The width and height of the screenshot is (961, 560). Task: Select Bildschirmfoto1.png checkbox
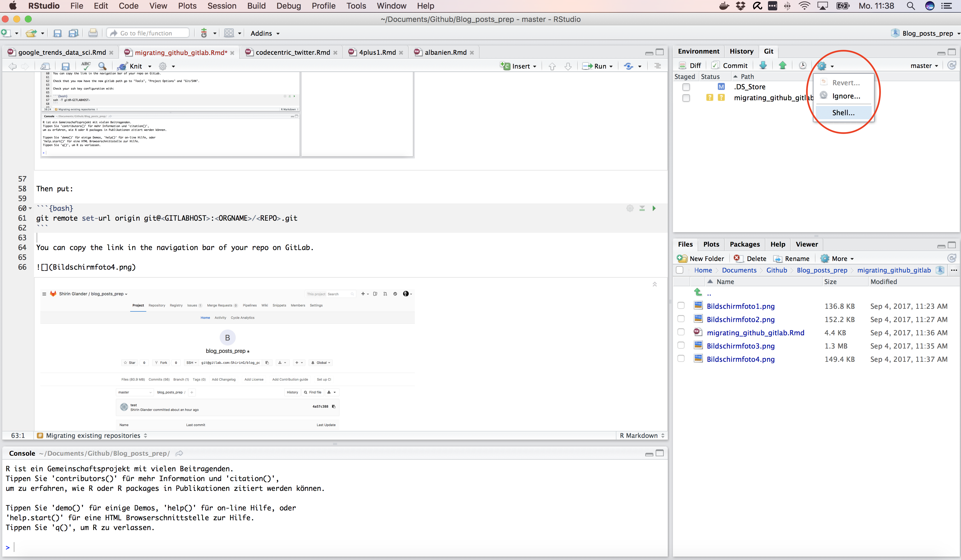(x=681, y=306)
